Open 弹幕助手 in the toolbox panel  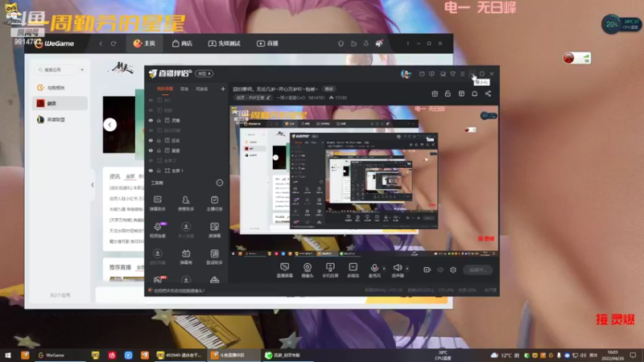tap(157, 204)
